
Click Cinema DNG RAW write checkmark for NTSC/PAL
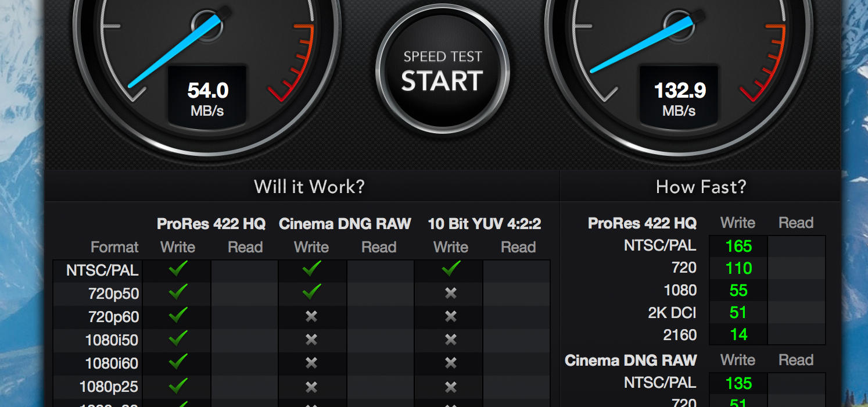[x=312, y=269]
